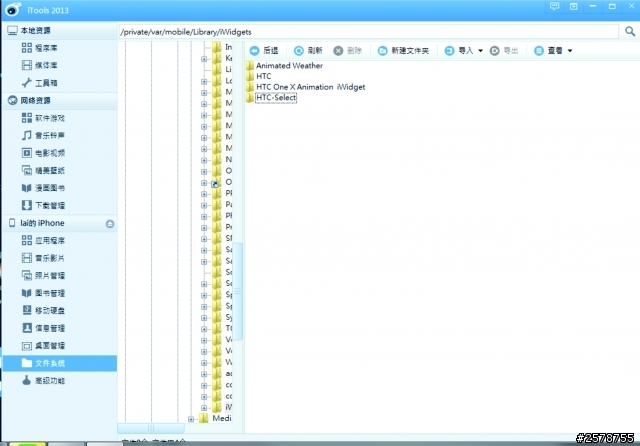
Task: Expand the iW folder in tree
Action: click(204, 408)
